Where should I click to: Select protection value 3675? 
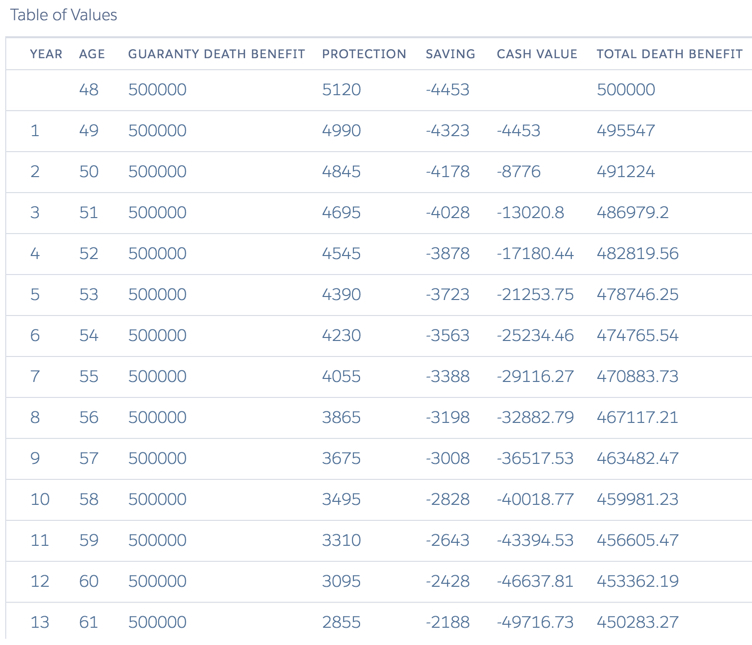(341, 458)
